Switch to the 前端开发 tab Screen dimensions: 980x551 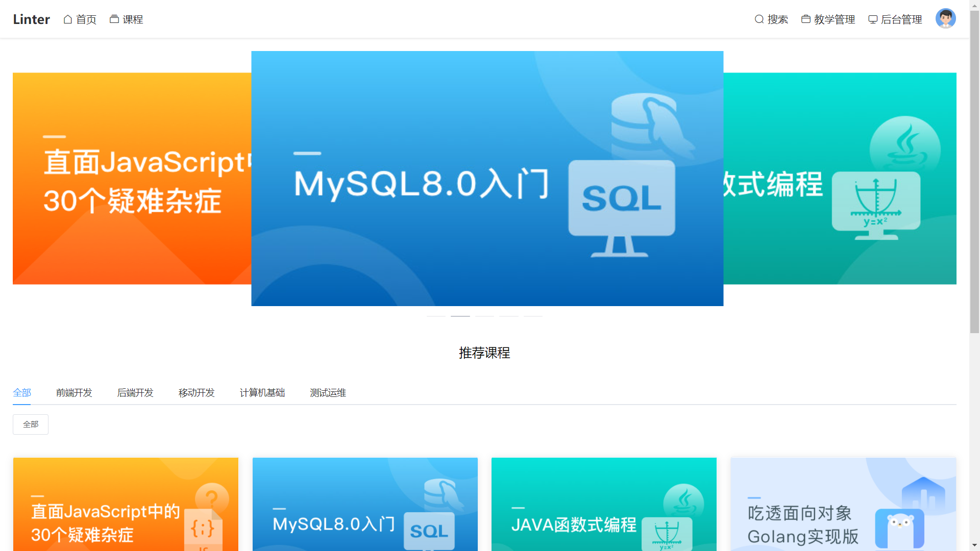pyautogui.click(x=74, y=393)
